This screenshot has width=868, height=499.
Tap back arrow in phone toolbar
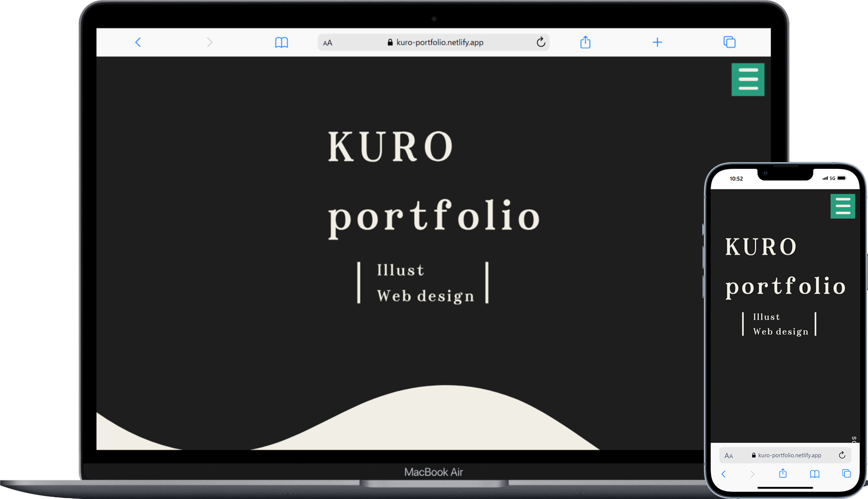click(723, 474)
